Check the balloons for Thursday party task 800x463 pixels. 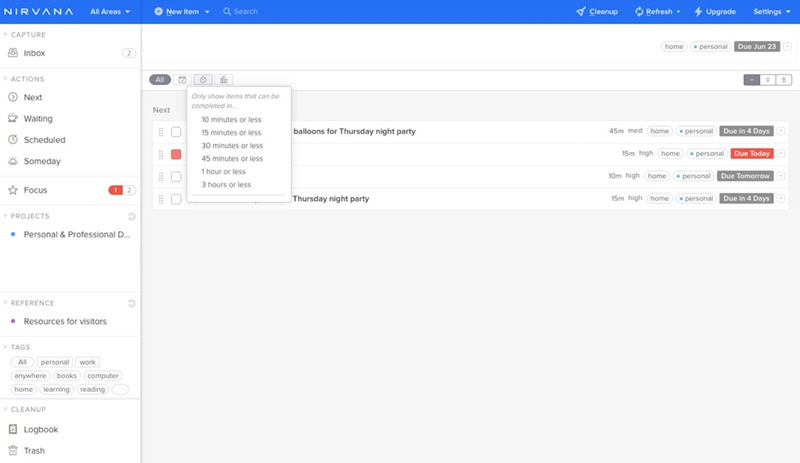[176, 132]
